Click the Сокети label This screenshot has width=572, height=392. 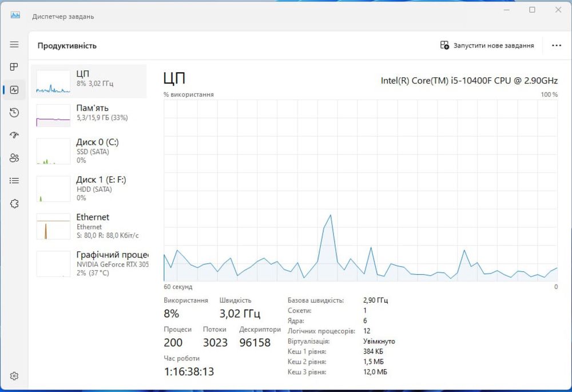click(x=300, y=311)
